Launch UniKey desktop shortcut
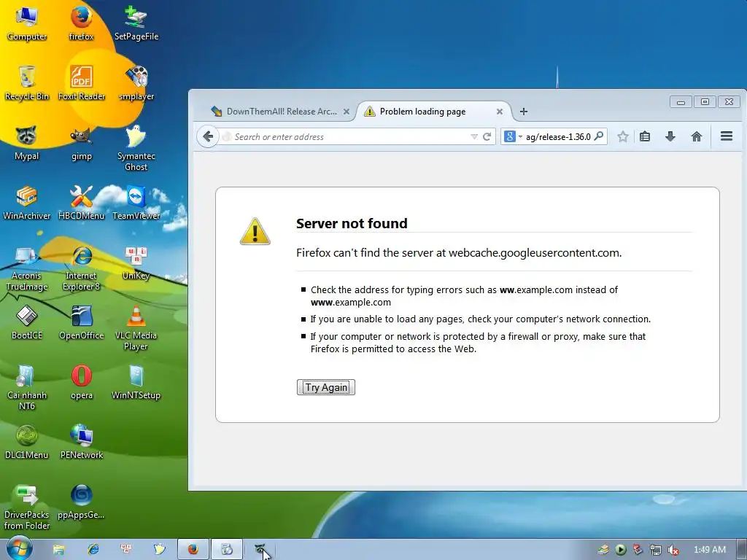The width and height of the screenshot is (747, 560). (x=136, y=262)
